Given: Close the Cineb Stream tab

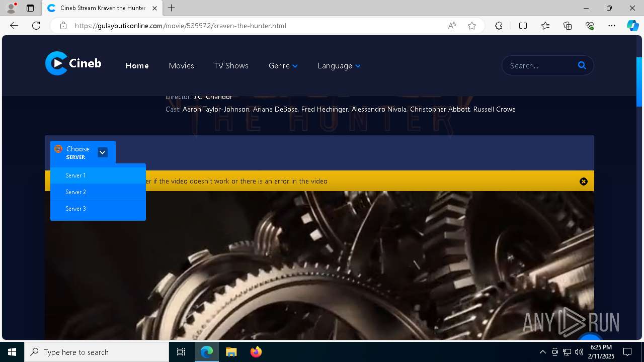Looking at the screenshot, I should (x=155, y=8).
